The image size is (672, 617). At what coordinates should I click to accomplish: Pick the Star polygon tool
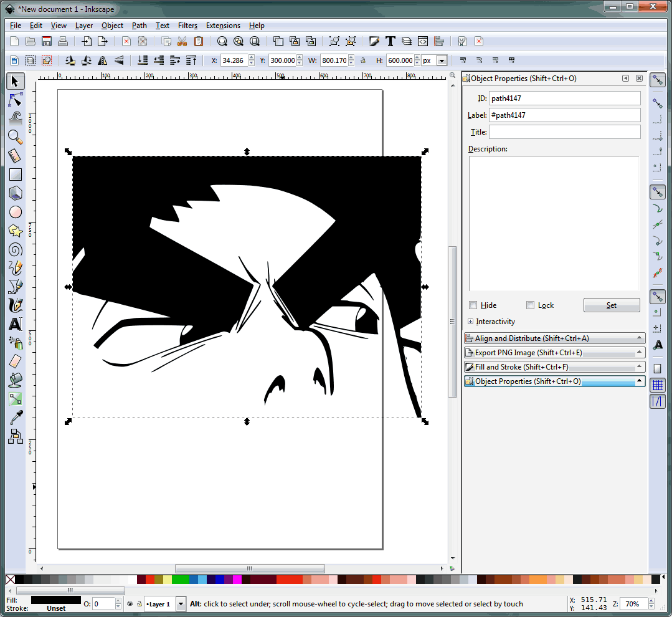pyautogui.click(x=16, y=231)
